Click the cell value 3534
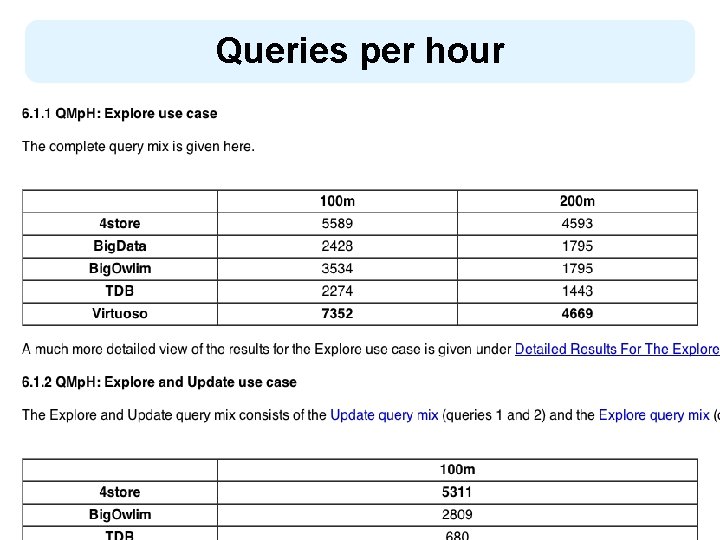Viewport: 720px width, 540px height. [337, 269]
